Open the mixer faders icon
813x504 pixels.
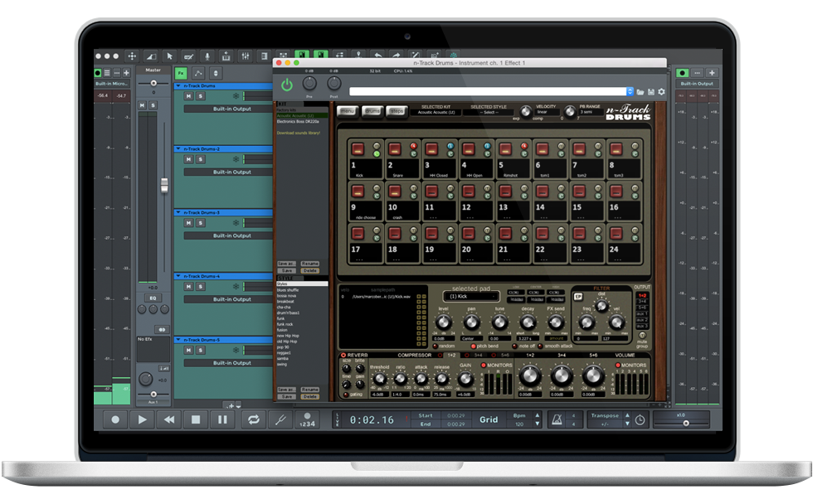(246, 56)
